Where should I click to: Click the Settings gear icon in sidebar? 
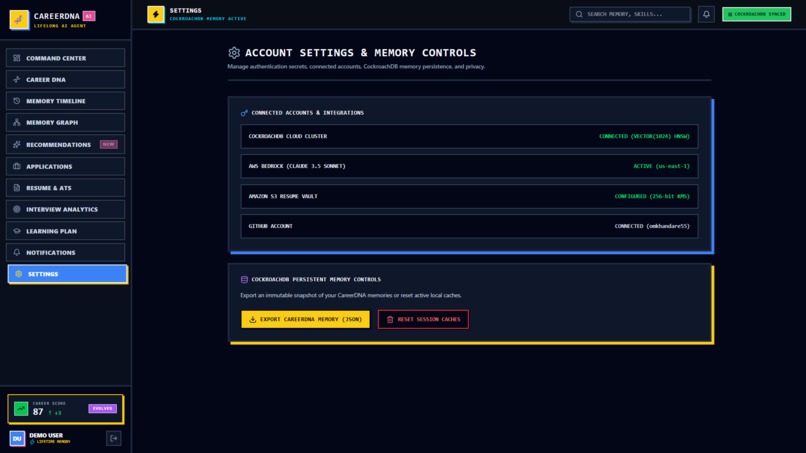click(19, 274)
